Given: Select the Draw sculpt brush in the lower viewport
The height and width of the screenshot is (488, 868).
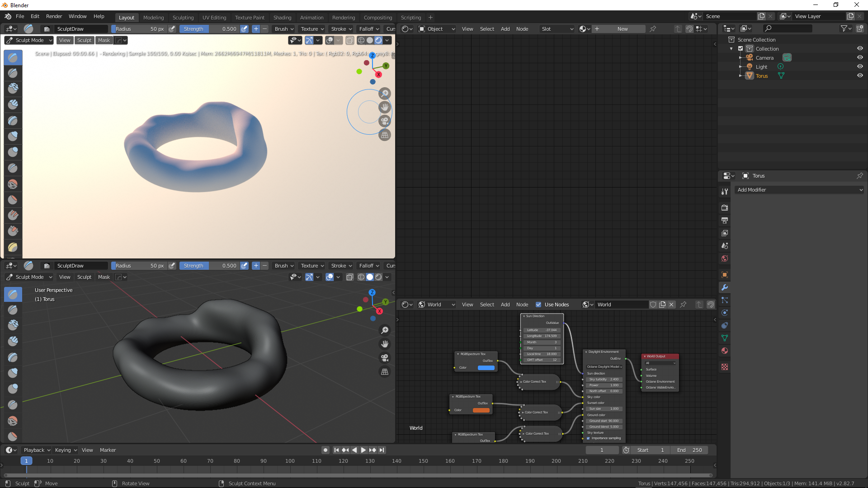Looking at the screenshot, I should [13, 294].
